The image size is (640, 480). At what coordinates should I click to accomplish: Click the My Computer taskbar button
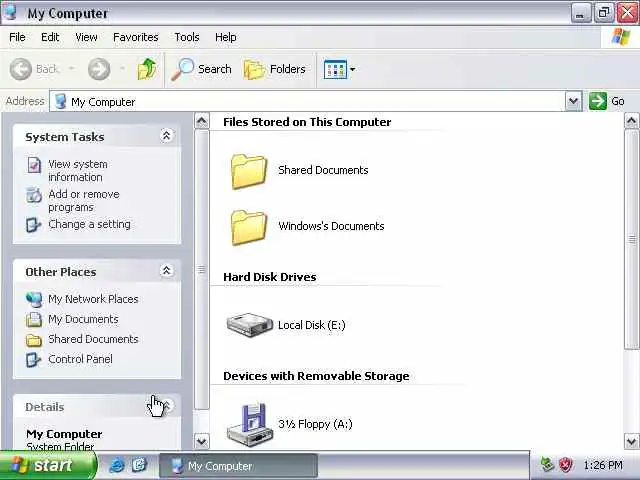click(238, 466)
